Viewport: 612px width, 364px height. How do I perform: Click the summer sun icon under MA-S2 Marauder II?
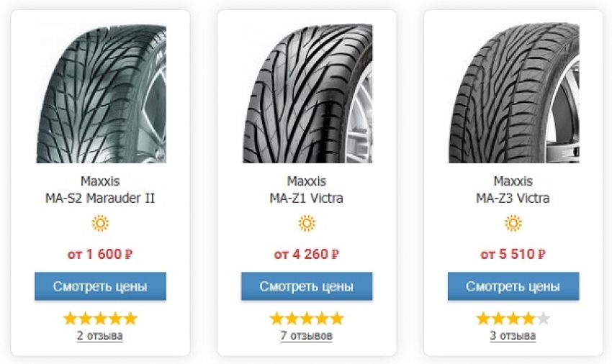[x=100, y=223]
